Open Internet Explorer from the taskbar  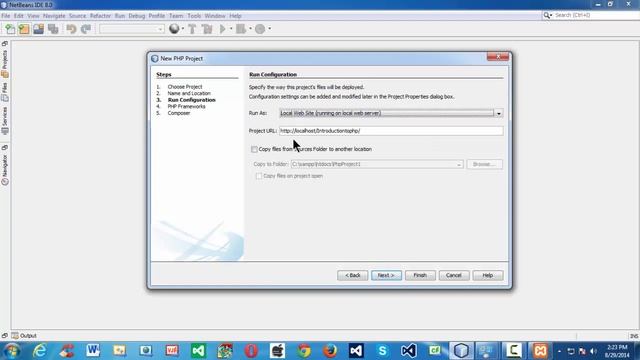point(40,351)
